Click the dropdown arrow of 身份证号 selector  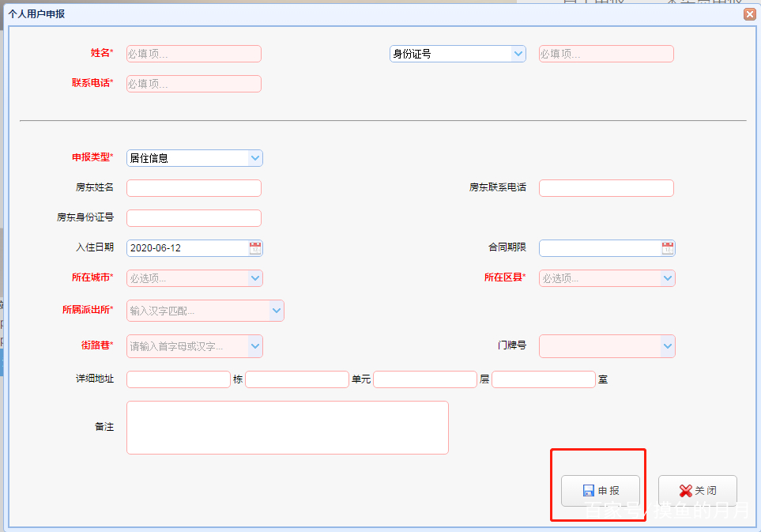(518, 54)
